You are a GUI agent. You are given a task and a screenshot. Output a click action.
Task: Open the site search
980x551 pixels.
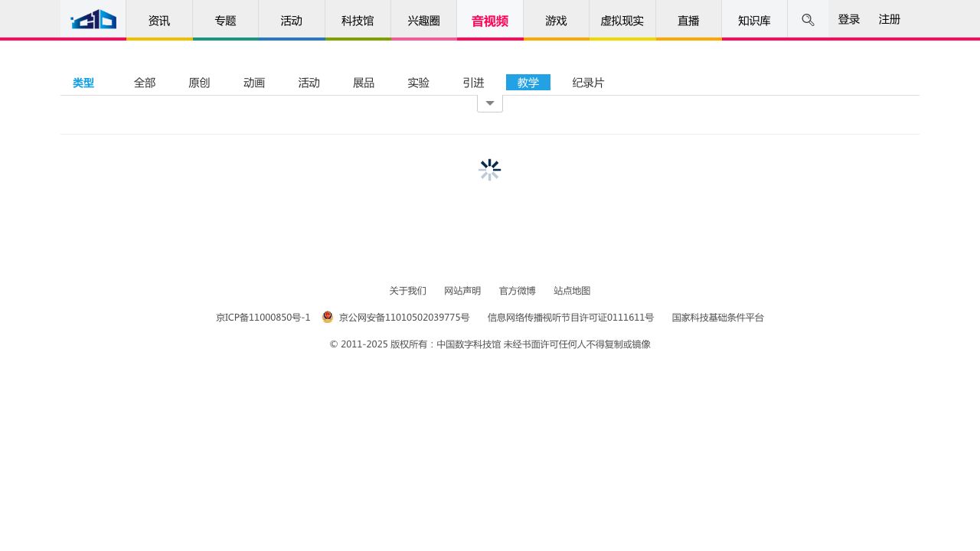click(808, 20)
